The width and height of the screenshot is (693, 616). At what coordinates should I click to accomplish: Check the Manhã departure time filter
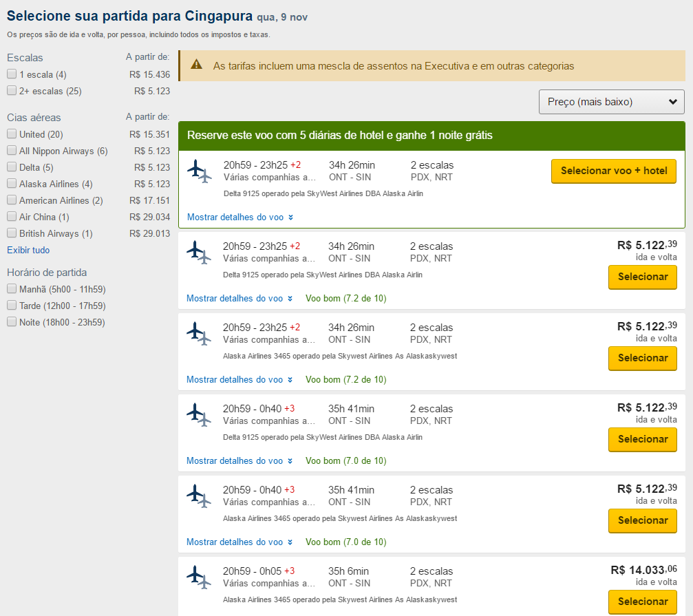(x=12, y=289)
